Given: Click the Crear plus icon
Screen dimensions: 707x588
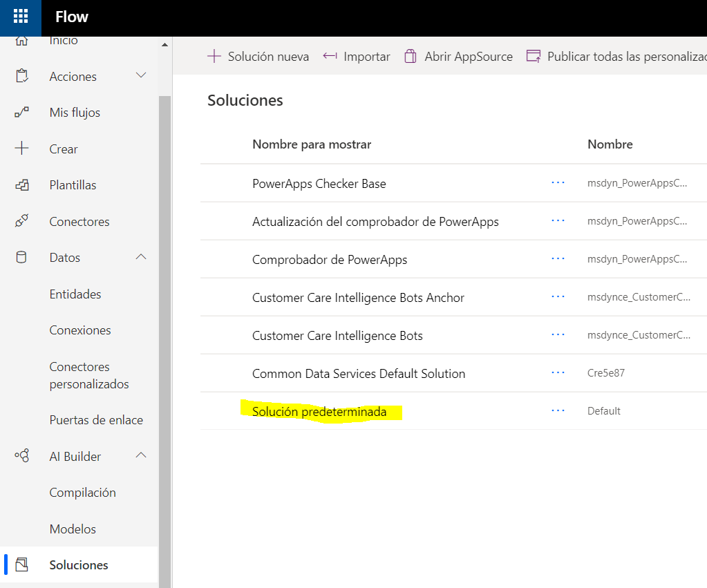Looking at the screenshot, I should [22, 149].
